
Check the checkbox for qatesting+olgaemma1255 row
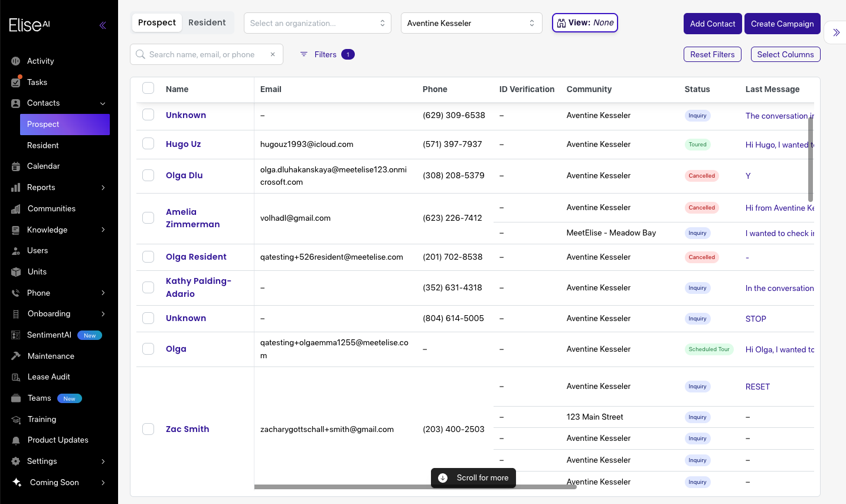[148, 349]
